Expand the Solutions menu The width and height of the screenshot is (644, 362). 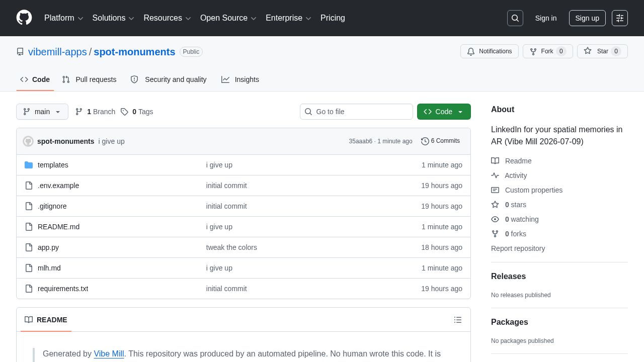113,18
